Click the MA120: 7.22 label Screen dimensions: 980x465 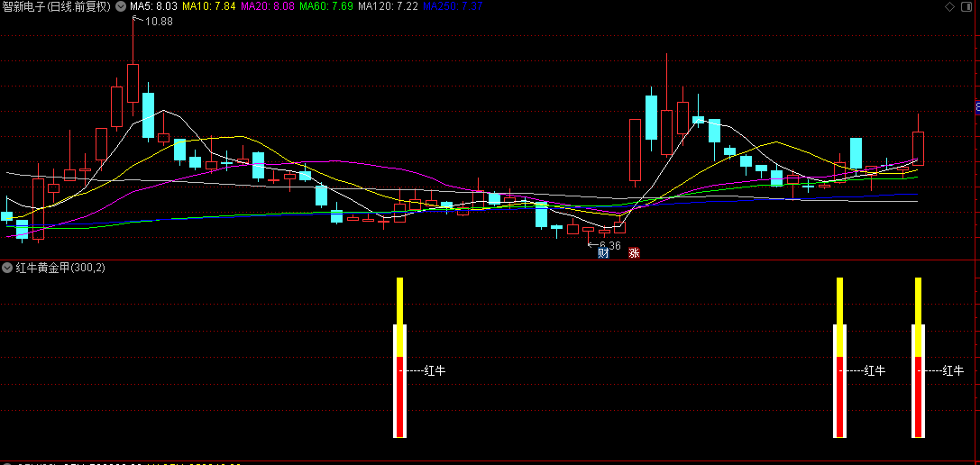pyautogui.click(x=388, y=7)
